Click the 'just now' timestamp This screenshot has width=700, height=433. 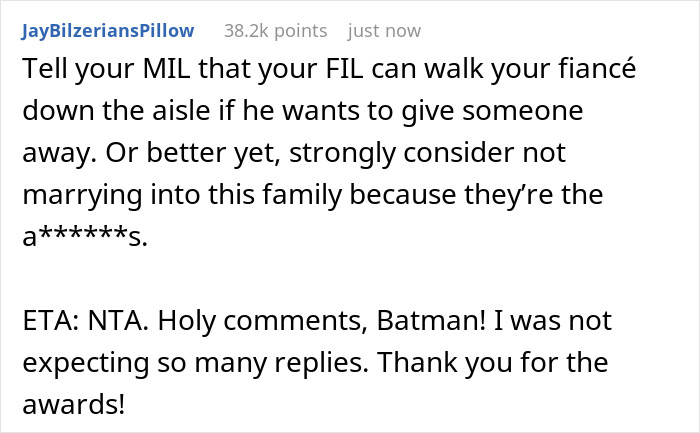point(384,31)
